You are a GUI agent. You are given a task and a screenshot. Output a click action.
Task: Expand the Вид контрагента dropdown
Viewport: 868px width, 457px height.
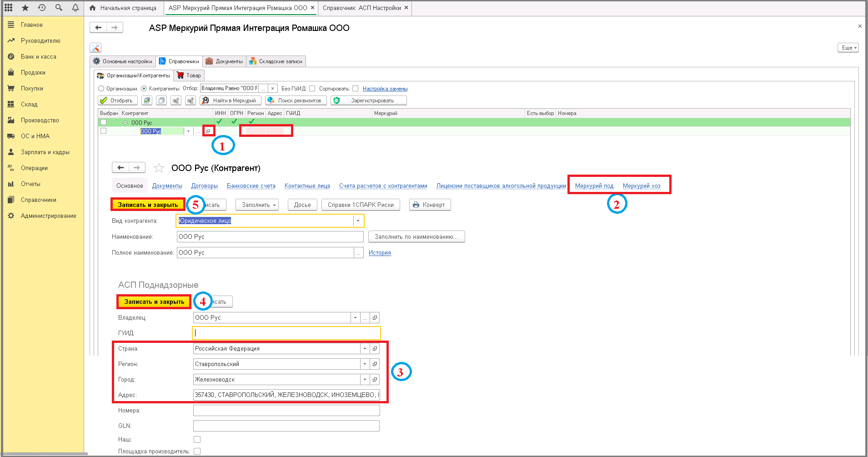click(358, 221)
